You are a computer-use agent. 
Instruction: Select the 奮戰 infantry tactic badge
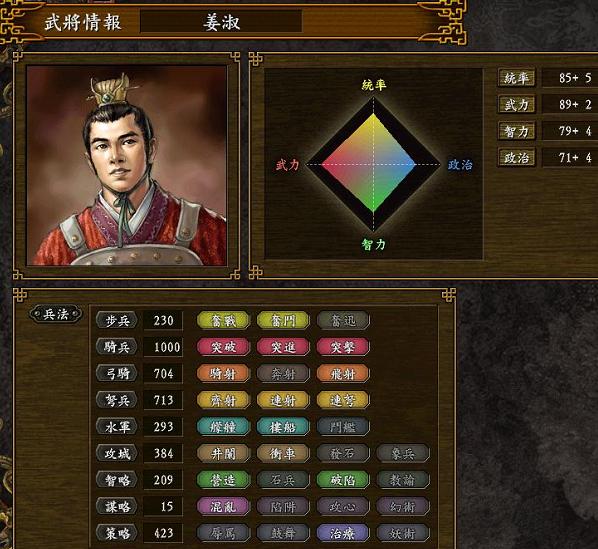pyautogui.click(x=223, y=321)
